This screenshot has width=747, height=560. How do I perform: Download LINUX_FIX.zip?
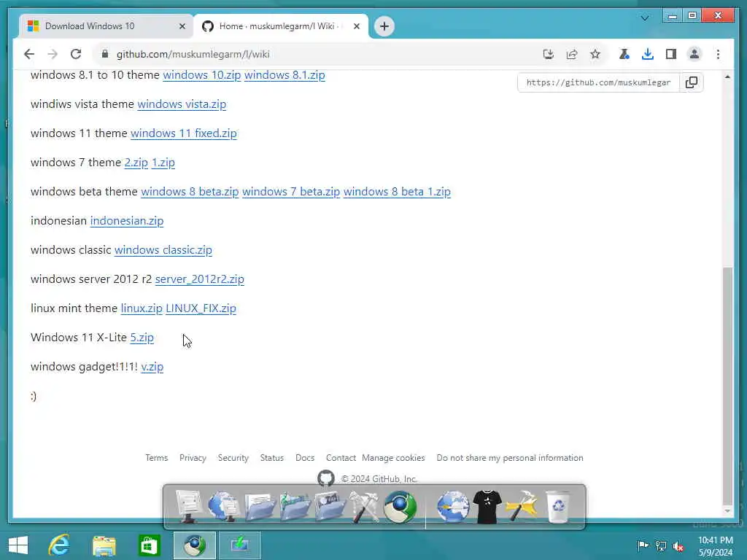pos(201,308)
